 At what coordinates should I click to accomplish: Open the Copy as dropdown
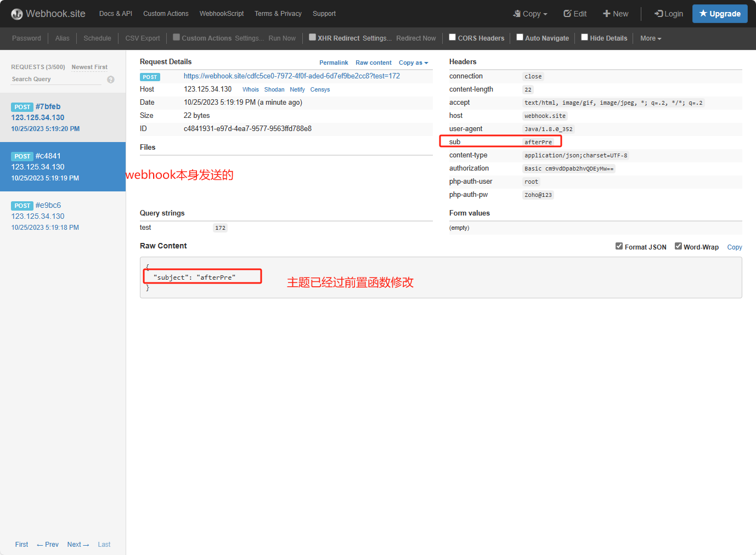[413, 63]
